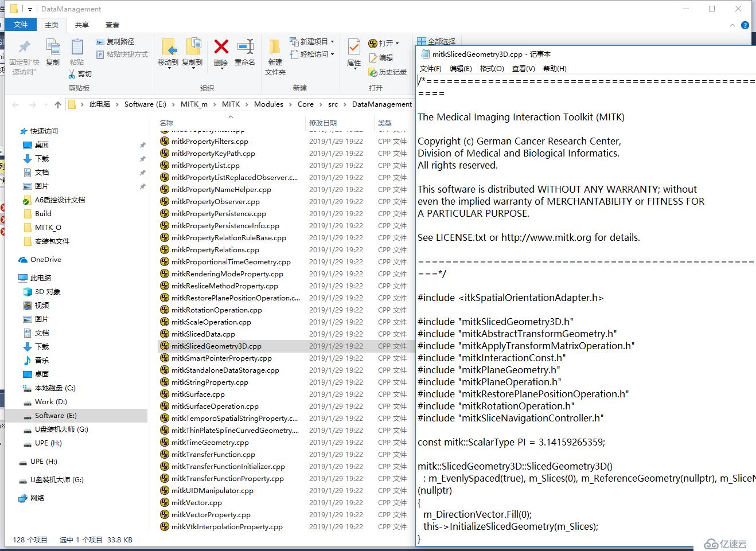Image resolution: width=756 pixels, height=551 pixels.
Task: Collapse the ribbon with chevron
Action: pyautogui.click(x=732, y=25)
